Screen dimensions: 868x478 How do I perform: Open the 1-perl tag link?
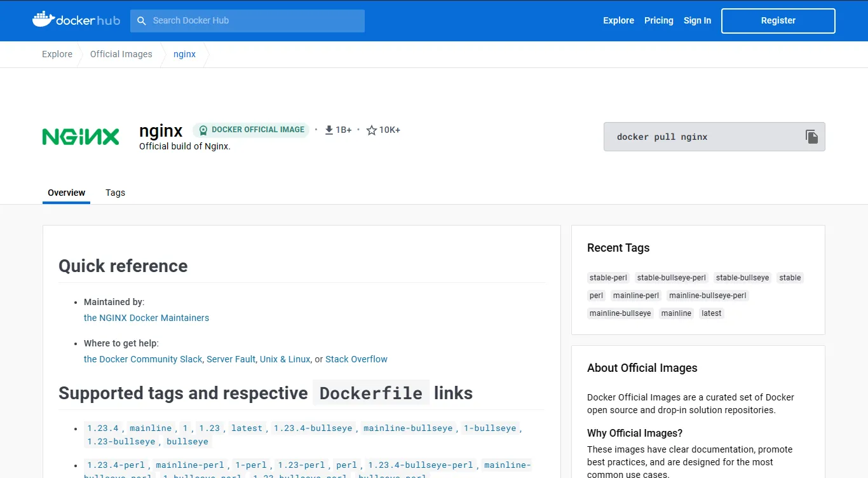click(x=250, y=465)
